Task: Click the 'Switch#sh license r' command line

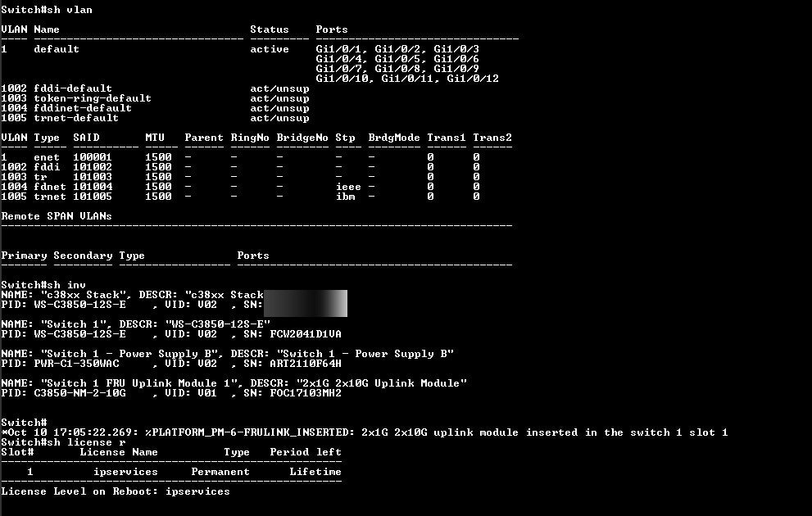Action: [63, 442]
